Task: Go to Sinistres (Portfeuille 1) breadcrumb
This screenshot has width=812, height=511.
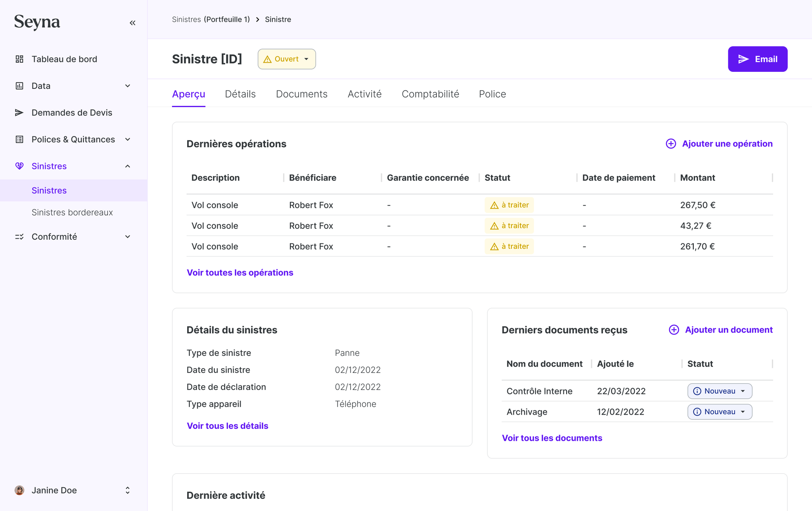Action: [211, 19]
